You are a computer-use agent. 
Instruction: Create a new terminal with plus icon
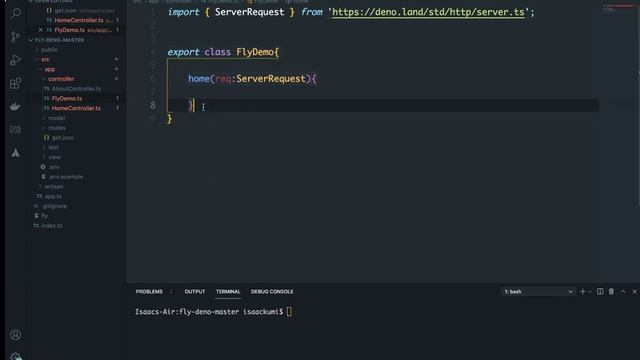click(x=582, y=291)
